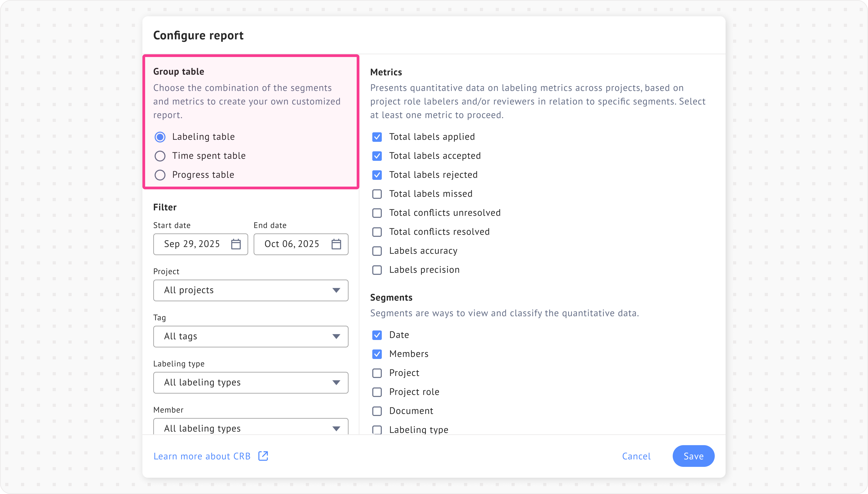The image size is (868, 494).
Task: Expand the Labeling type dropdown
Action: (250, 382)
